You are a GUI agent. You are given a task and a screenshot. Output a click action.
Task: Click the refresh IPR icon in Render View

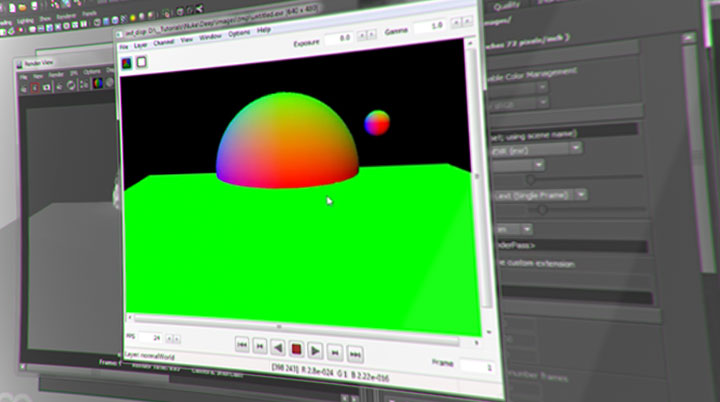(x=71, y=85)
